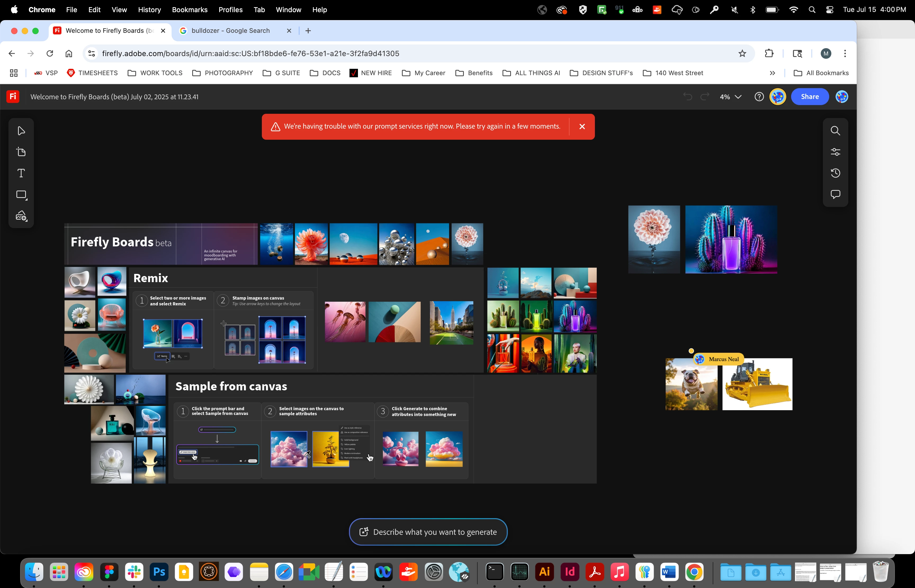Image resolution: width=915 pixels, height=588 pixels.
Task: Bookmark page with the star icon
Action: [x=742, y=53]
